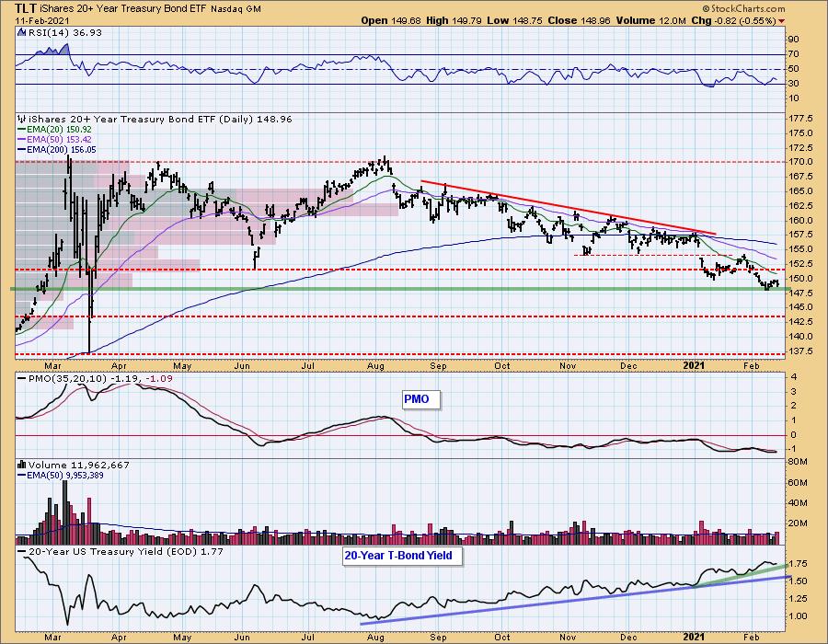The image size is (828, 644).
Task: Click the Chg -0.82 (-0.55%) value
Action: click(x=734, y=20)
